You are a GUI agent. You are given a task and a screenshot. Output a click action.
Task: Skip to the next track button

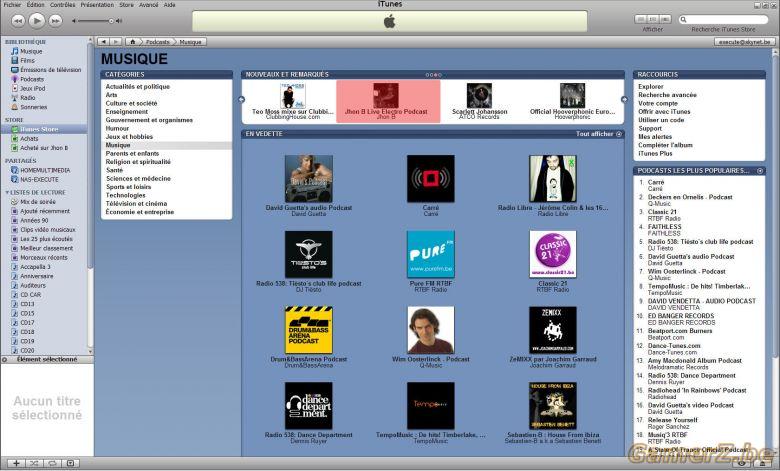55,21
